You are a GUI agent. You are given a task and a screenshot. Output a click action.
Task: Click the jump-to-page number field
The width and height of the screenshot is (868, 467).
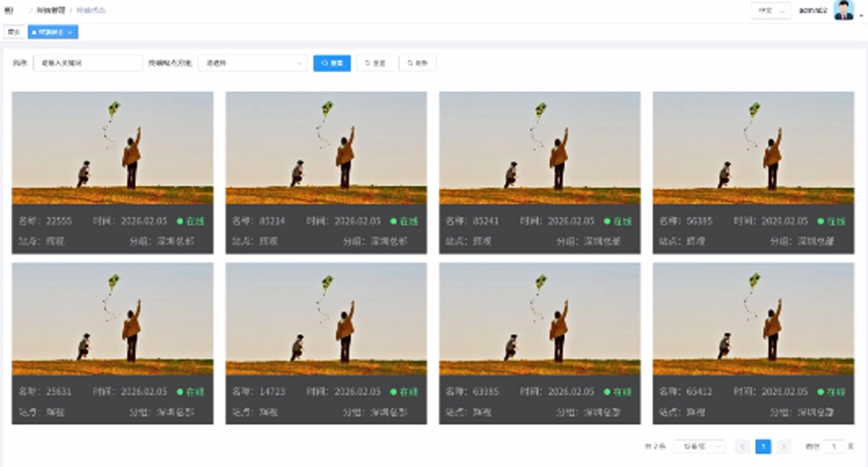click(832, 446)
